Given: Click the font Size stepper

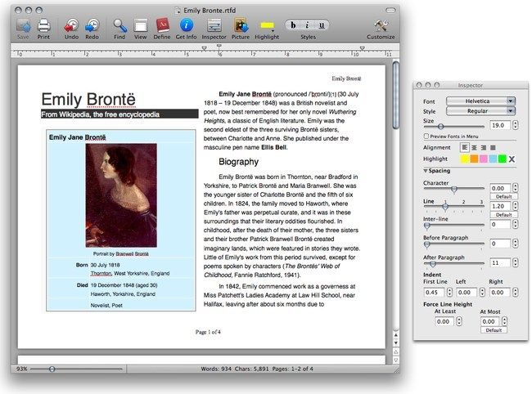Looking at the screenshot, I should click(516, 125).
